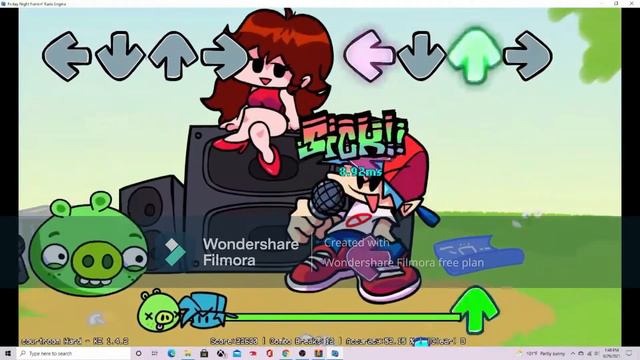Viewport: 640px width, 360px height.
Task: Click the Score counter text
Action: tap(234, 341)
